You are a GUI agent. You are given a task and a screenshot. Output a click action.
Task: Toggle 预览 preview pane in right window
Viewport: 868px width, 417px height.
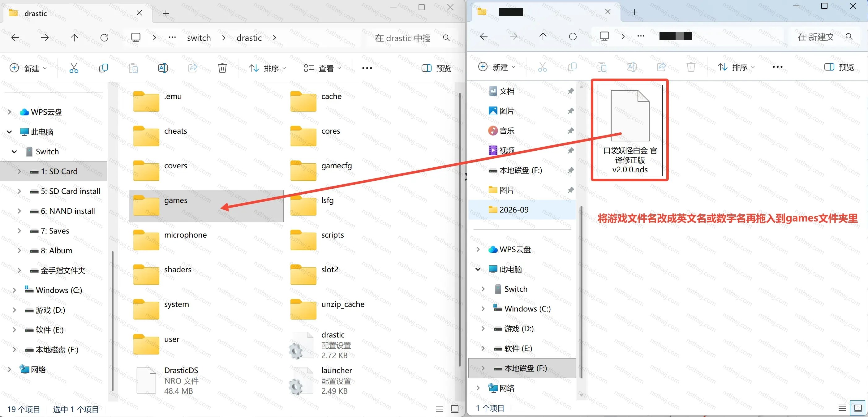(x=839, y=67)
